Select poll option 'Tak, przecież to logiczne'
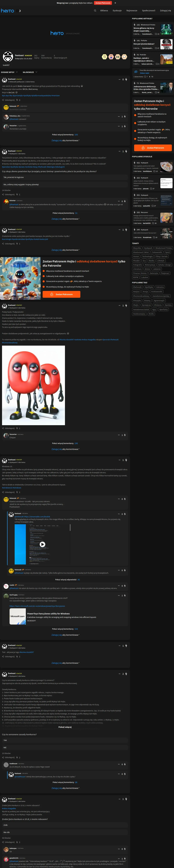 65,177
